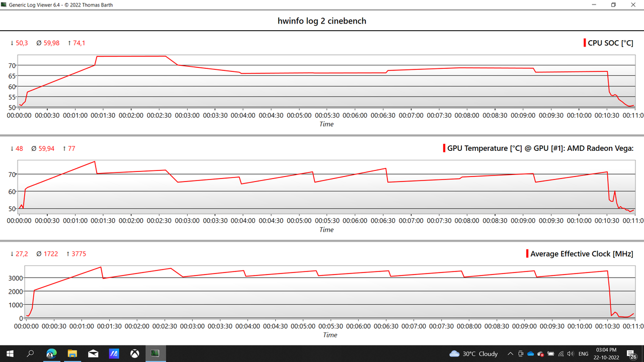Click the clock maximum value 3775
The height and width of the screenshot is (362, 644).
tap(78, 254)
